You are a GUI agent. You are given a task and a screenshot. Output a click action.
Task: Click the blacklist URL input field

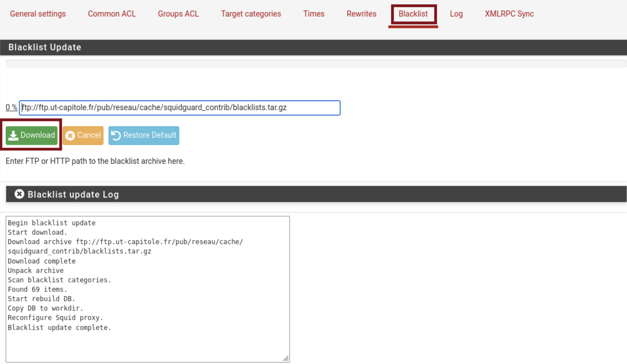(x=179, y=108)
